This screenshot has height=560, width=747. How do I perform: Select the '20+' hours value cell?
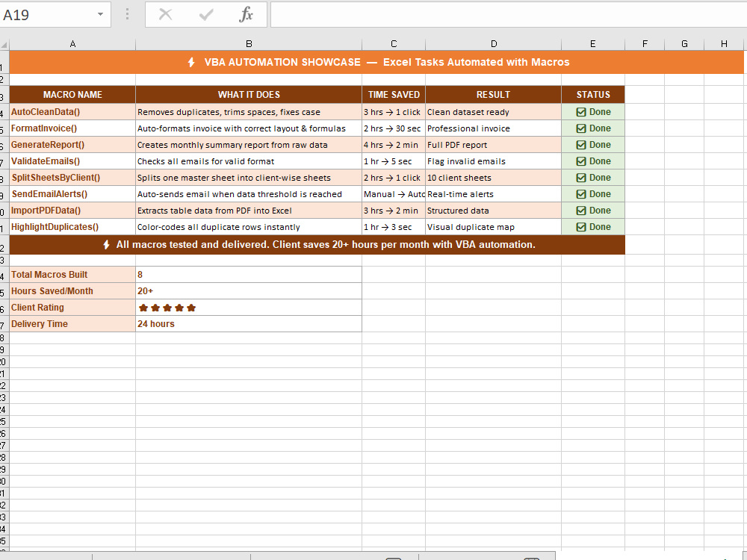pyautogui.click(x=249, y=291)
